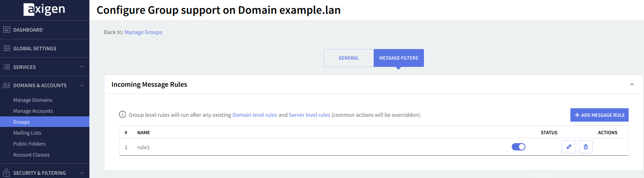644x178 pixels.
Task: Collapse the Domains & Accounts chevron
Action: 82,86
